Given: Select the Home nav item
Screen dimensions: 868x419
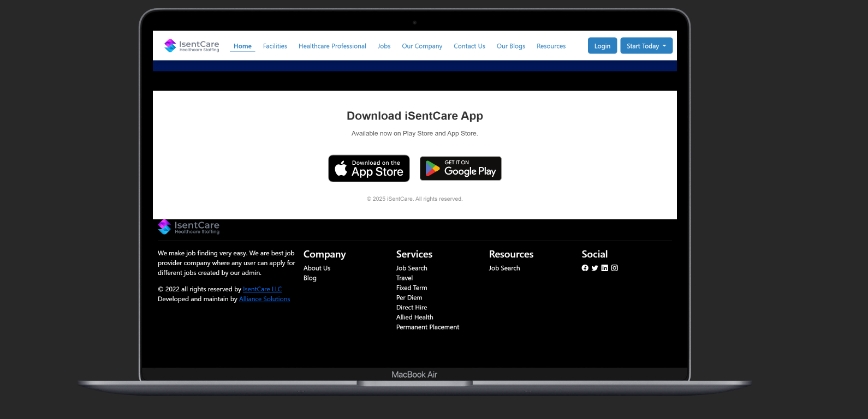Looking at the screenshot, I should tap(242, 46).
